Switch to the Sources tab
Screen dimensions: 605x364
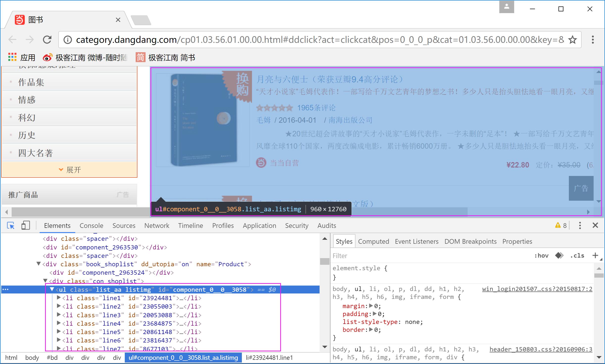[x=124, y=226]
